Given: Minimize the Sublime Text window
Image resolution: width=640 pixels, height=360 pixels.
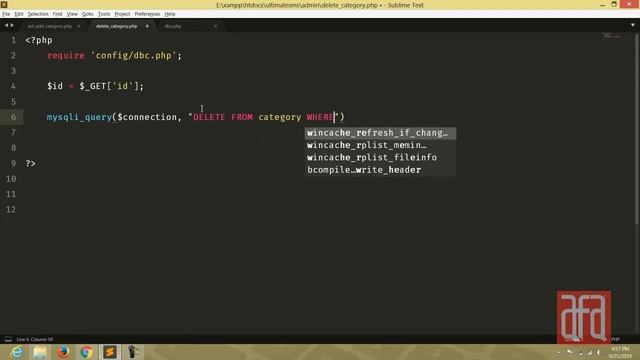Looking at the screenshot, I should (x=602, y=4).
